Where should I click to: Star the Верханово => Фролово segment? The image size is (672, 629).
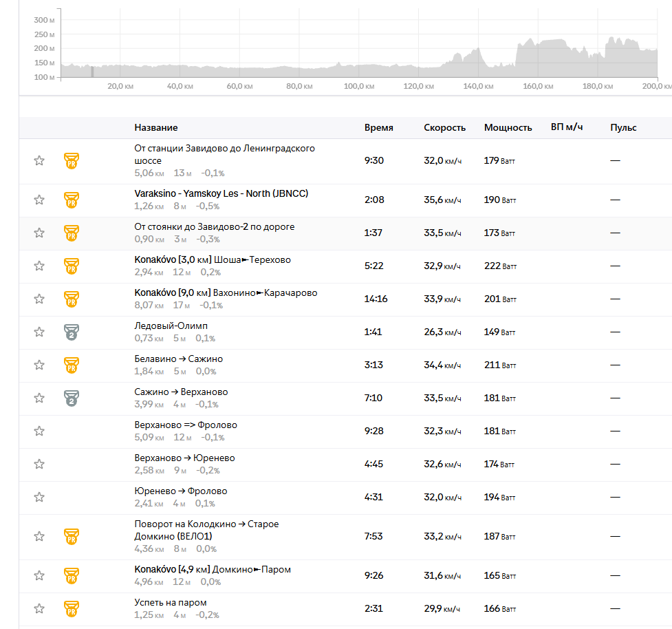tap(39, 431)
